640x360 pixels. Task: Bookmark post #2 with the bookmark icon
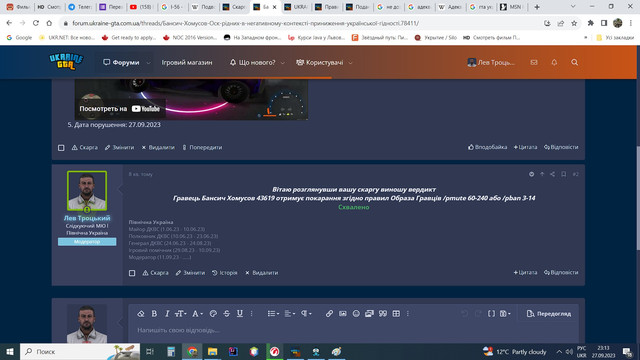(x=563, y=174)
